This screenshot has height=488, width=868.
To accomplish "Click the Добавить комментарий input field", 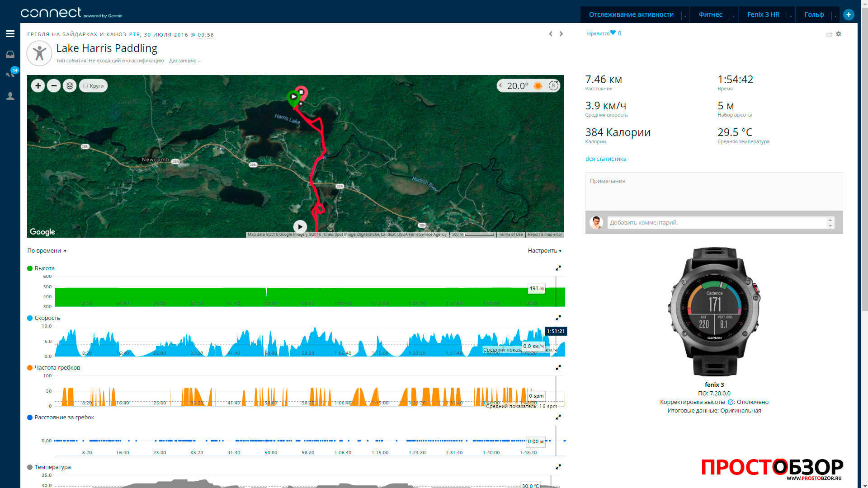I will [717, 223].
